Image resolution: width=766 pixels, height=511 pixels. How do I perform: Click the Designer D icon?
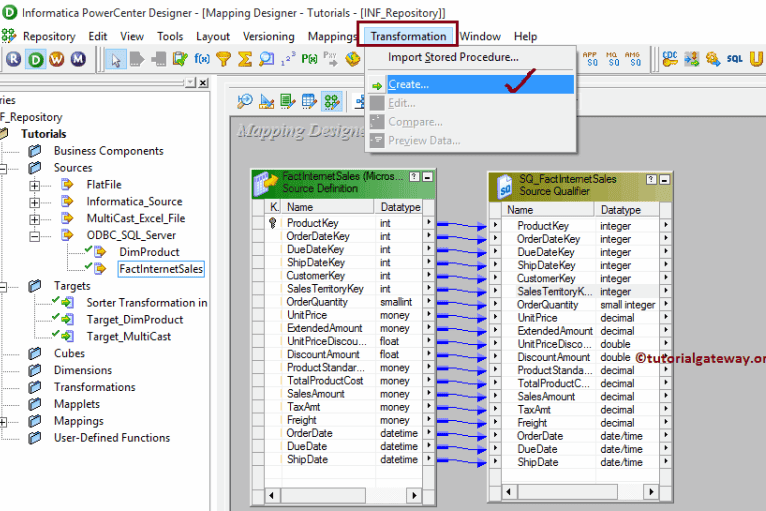35,59
